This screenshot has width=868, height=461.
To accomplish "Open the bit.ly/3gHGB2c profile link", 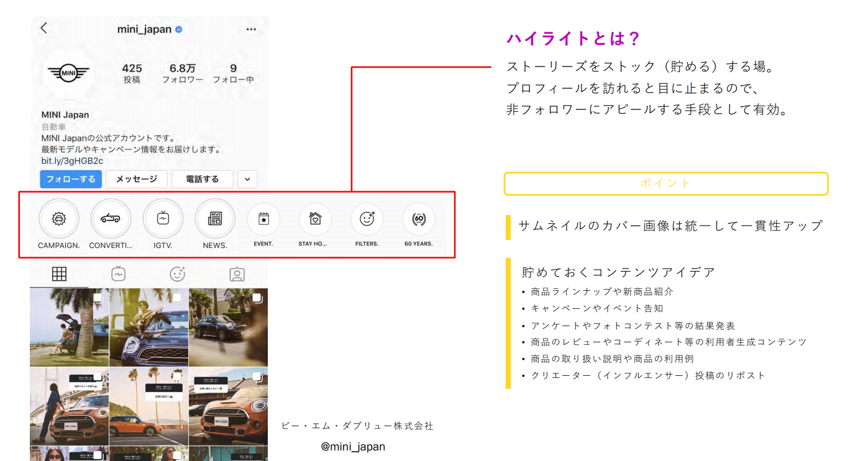I will coord(72,161).
